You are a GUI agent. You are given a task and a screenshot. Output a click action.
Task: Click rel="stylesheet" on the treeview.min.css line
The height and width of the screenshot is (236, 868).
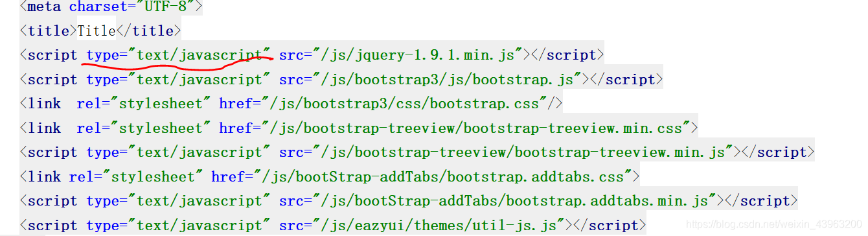144,128
